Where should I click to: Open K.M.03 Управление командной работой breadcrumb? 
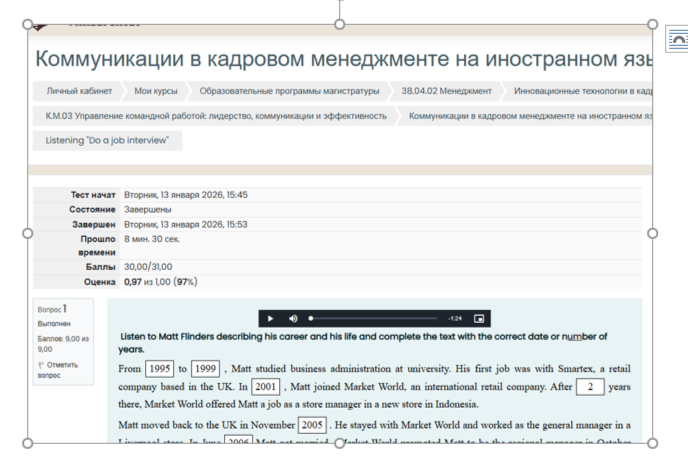point(216,116)
